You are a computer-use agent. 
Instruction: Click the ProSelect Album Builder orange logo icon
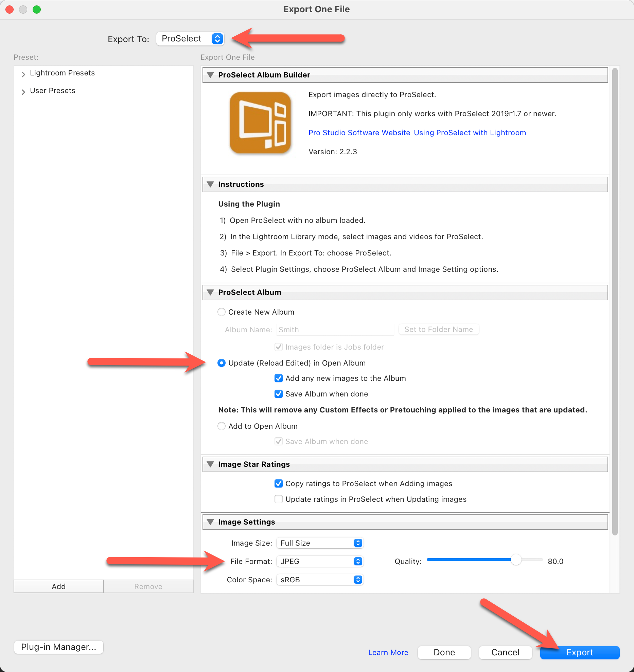click(x=260, y=123)
